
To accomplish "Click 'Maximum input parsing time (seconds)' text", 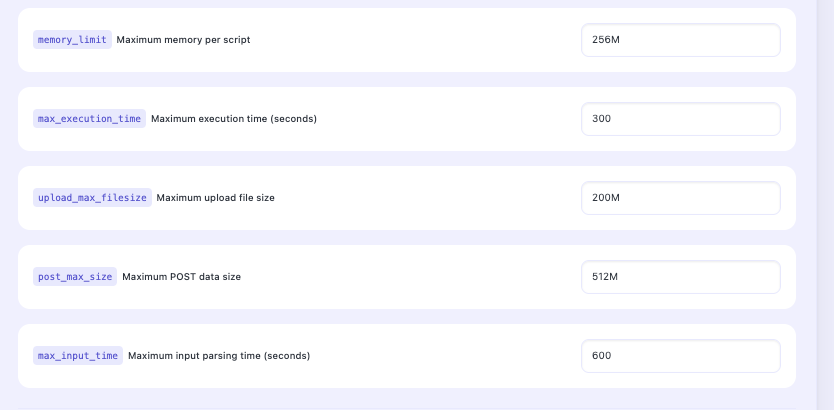I will tap(218, 356).
